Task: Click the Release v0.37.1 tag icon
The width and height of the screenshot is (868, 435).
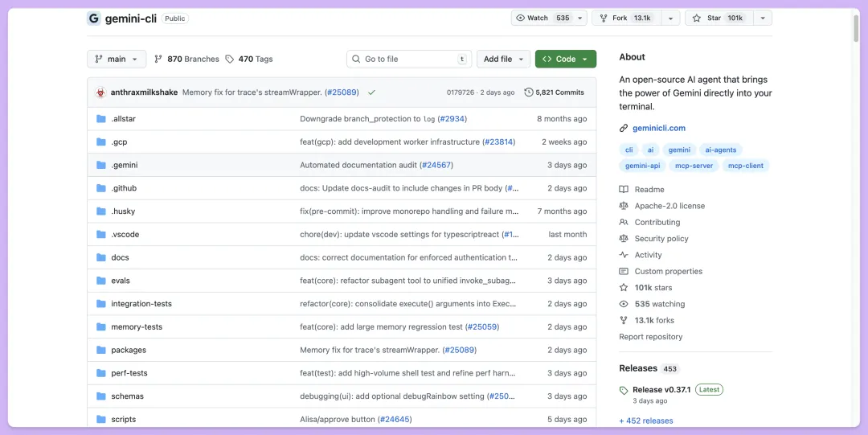Action: click(x=624, y=390)
